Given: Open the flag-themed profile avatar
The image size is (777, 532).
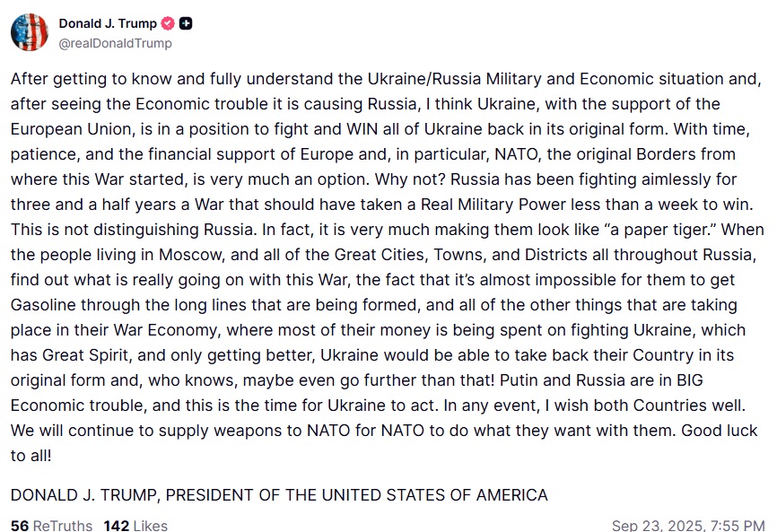Looking at the screenshot, I should tap(30, 32).
